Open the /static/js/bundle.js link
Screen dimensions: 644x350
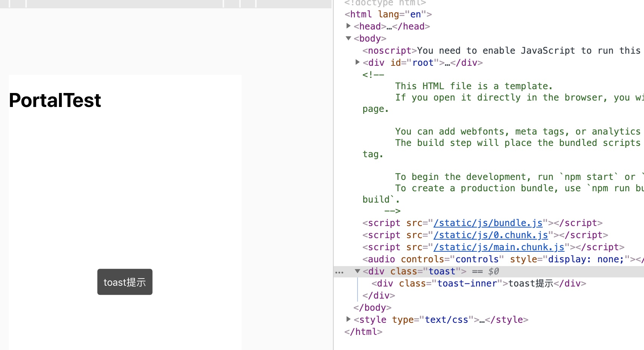(x=488, y=223)
